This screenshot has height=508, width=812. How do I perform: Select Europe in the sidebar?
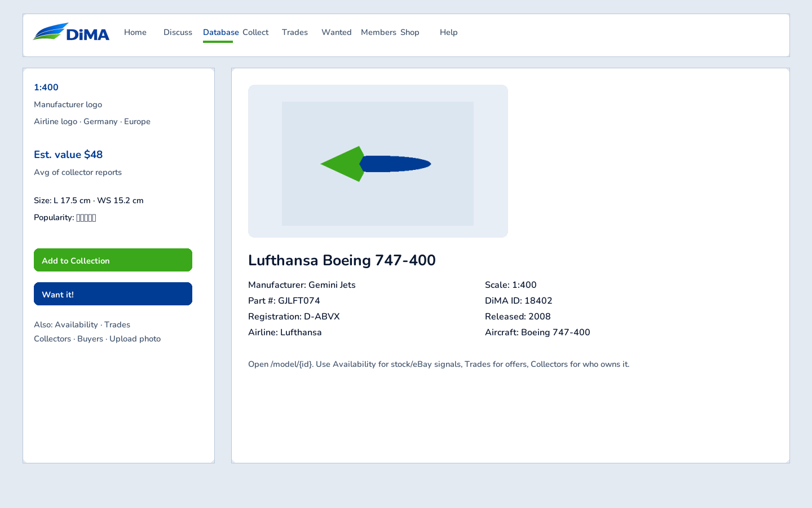coord(137,121)
